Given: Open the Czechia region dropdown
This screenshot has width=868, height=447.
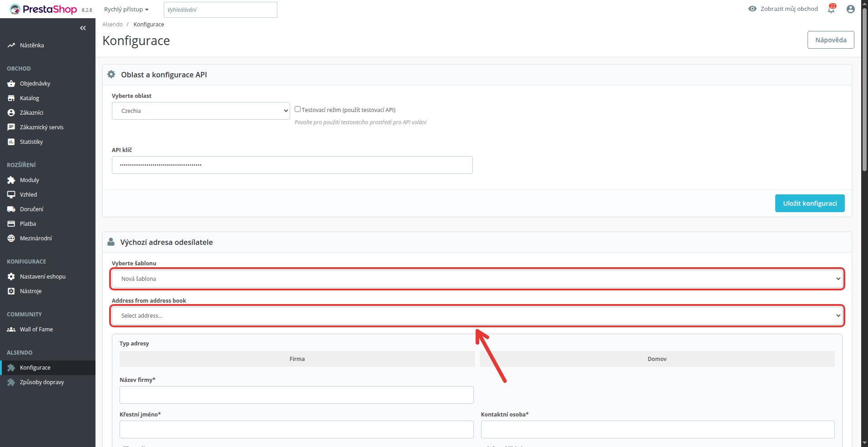Looking at the screenshot, I should point(201,111).
